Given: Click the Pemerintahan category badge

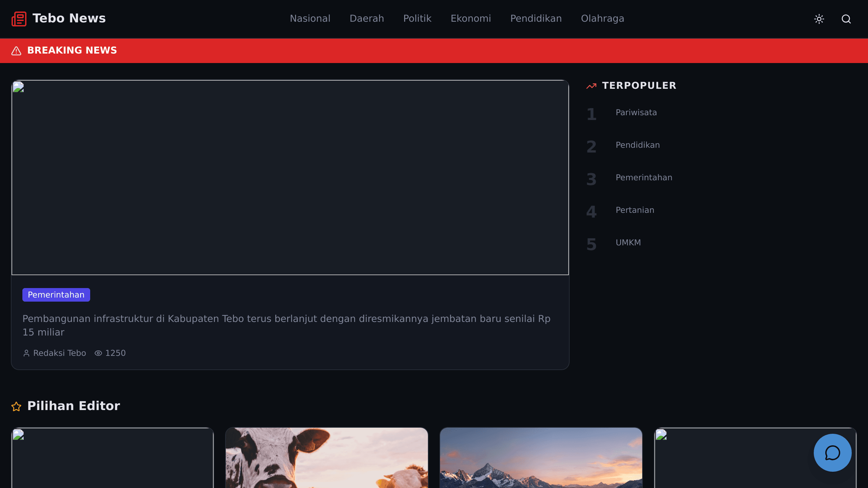Looking at the screenshot, I should click(56, 295).
